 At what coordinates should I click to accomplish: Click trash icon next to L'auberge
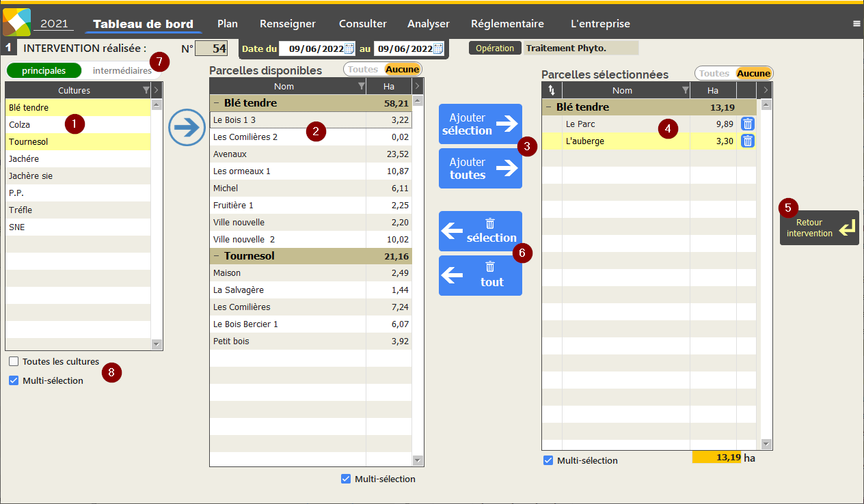coord(748,141)
